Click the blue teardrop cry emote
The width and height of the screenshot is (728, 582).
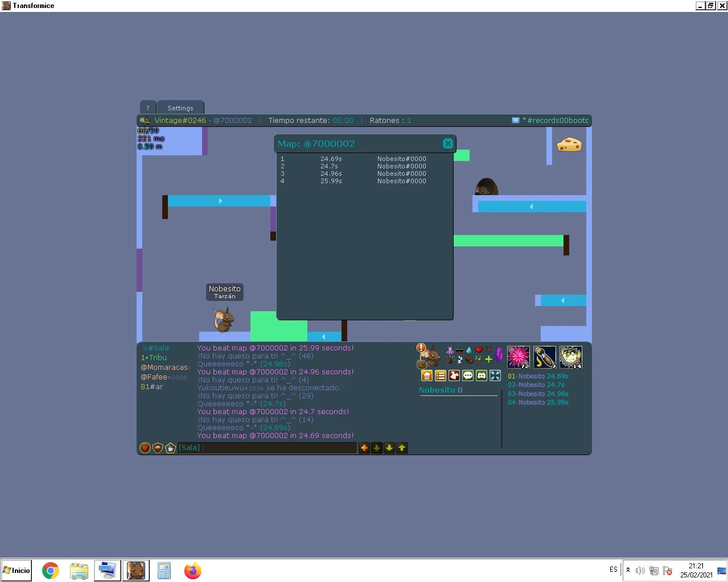469,350
